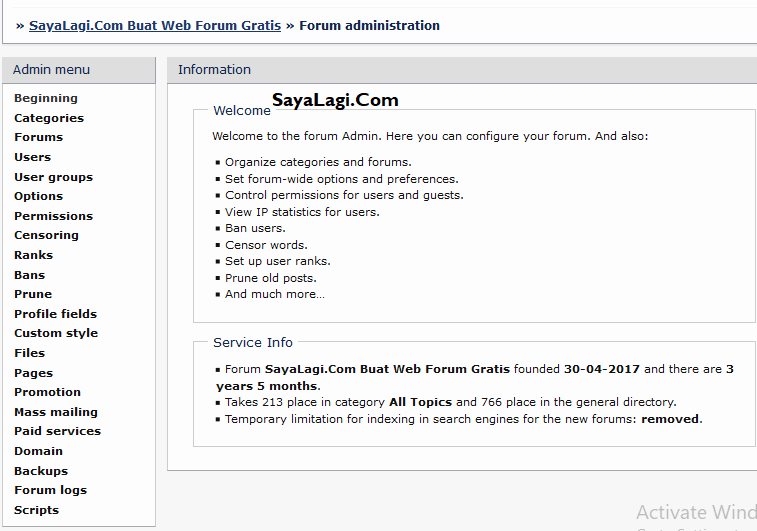Open User groups settings
Image resolution: width=757 pixels, height=531 pixels.
(x=53, y=177)
